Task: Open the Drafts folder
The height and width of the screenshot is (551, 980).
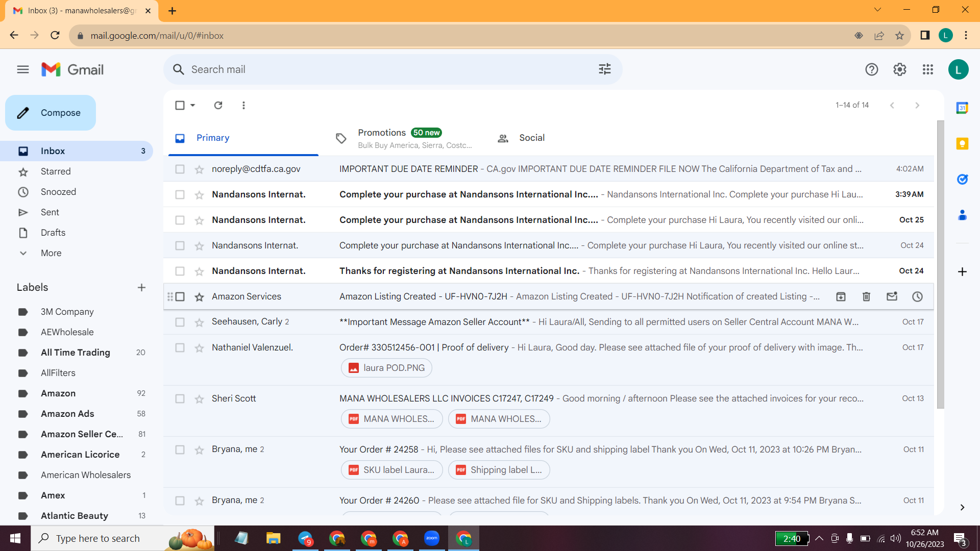Action: [53, 233]
